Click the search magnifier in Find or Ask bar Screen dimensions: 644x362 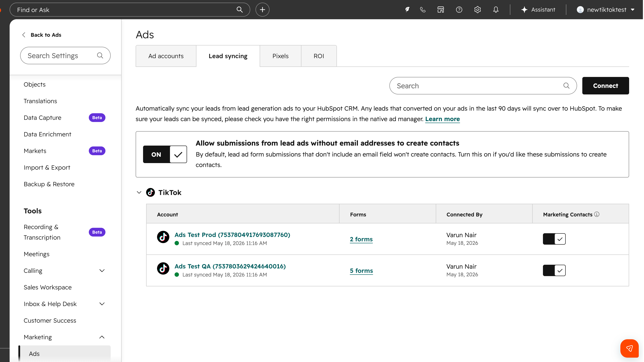tap(240, 10)
